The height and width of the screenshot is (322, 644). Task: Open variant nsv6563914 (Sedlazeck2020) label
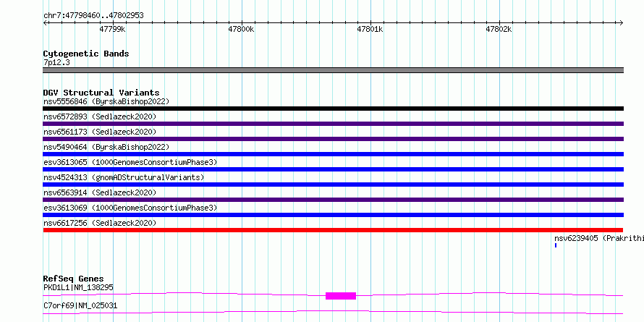point(100,192)
